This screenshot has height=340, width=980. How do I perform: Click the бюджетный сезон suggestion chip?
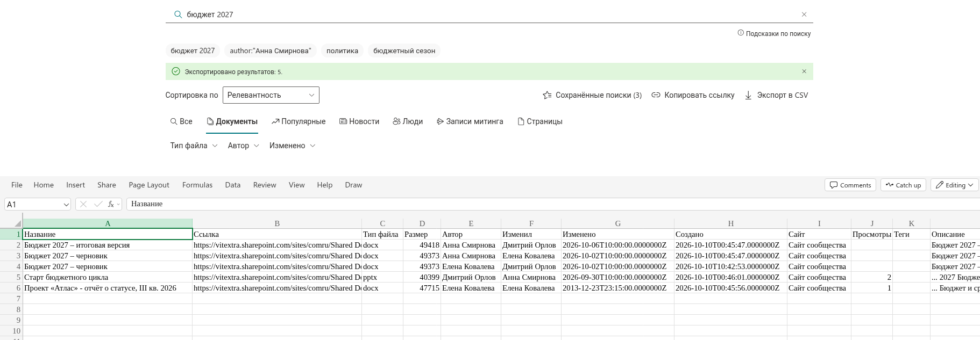[404, 50]
